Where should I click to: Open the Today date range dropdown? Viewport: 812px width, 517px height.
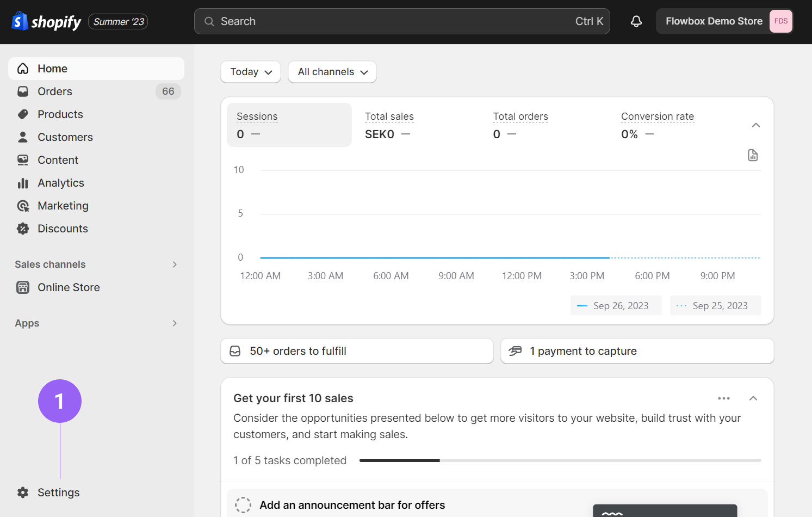[x=251, y=72]
